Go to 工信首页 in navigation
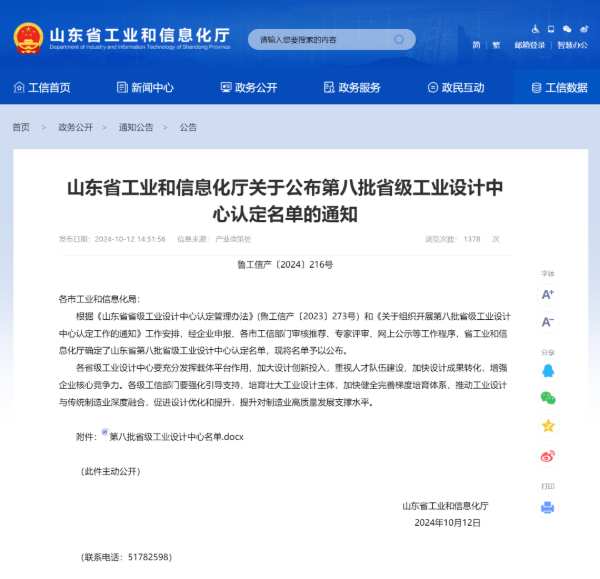This screenshot has height=579, width=600. [x=42, y=88]
